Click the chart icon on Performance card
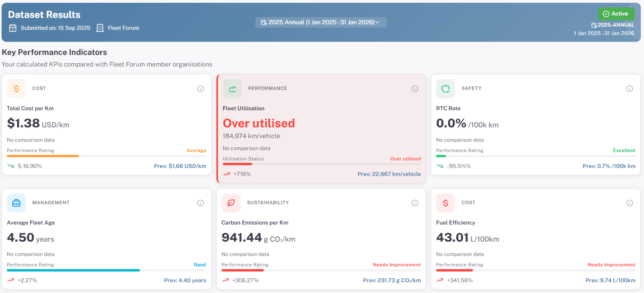 pos(232,89)
